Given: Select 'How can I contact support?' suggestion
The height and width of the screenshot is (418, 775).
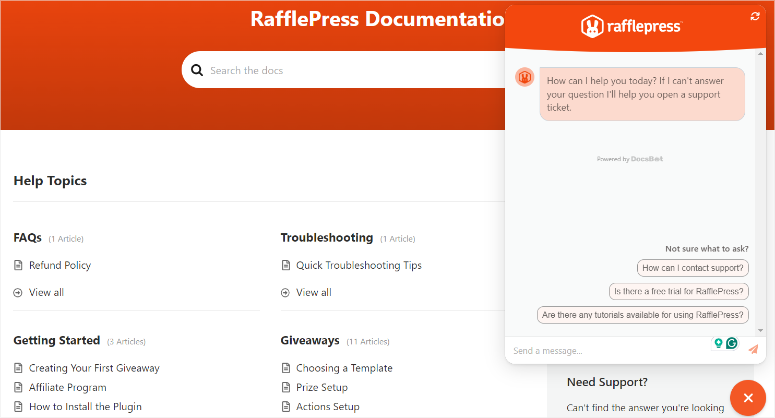Looking at the screenshot, I should [692, 268].
